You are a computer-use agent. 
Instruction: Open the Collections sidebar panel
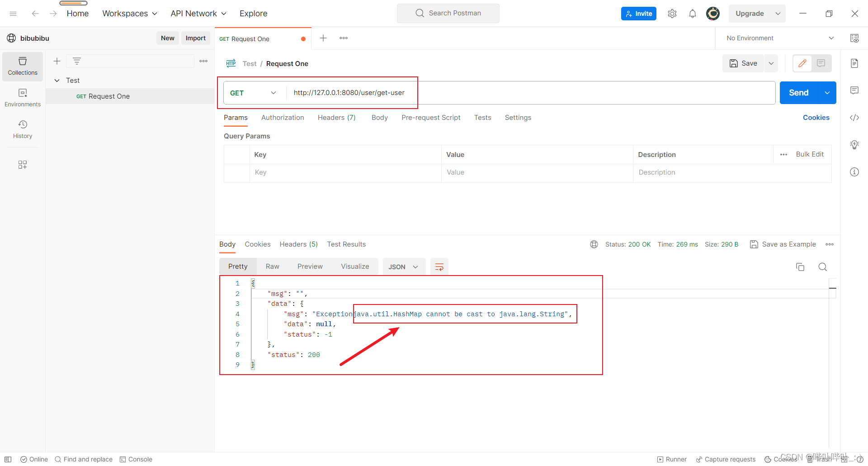(23, 67)
